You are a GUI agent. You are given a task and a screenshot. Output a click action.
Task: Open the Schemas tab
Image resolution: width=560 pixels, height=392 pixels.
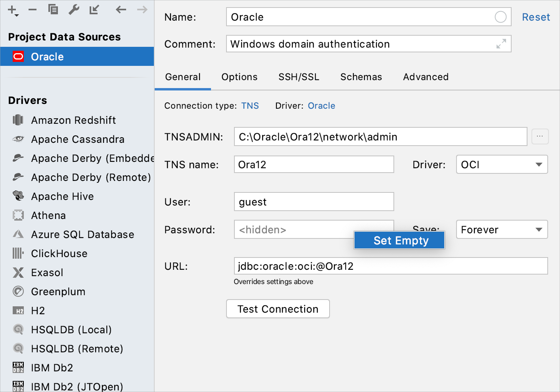click(361, 77)
